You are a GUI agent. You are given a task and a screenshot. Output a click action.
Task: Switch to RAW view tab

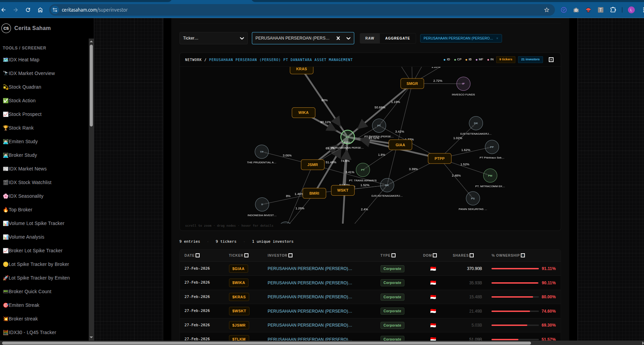(x=369, y=38)
